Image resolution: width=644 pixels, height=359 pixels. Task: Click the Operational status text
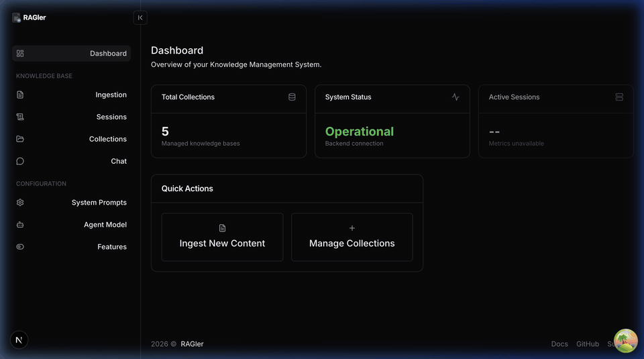[x=360, y=132]
